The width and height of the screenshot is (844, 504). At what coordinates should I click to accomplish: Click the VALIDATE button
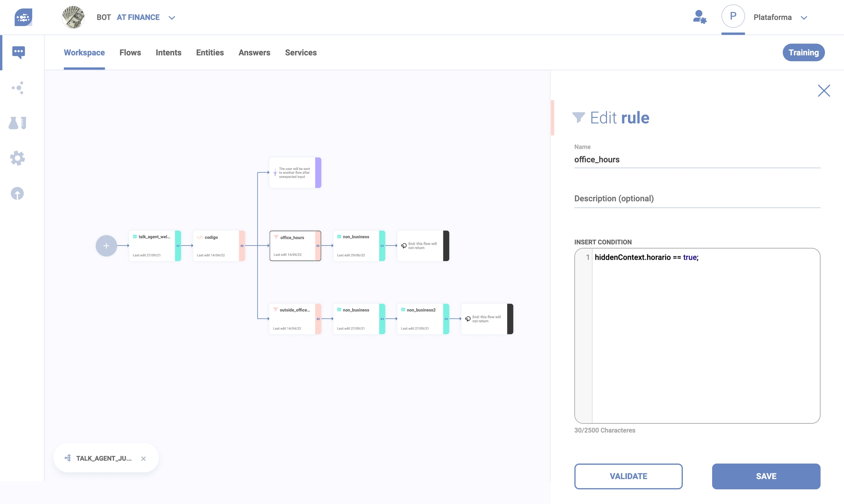628,476
